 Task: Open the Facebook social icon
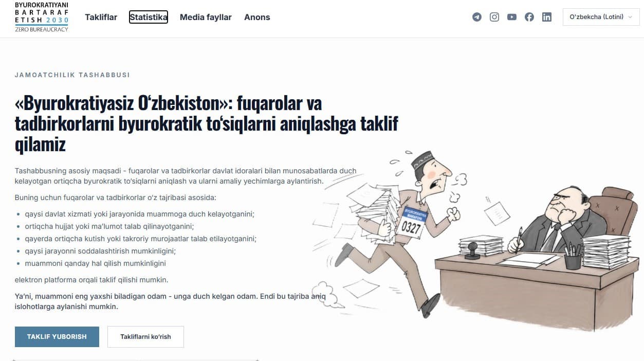[529, 17]
